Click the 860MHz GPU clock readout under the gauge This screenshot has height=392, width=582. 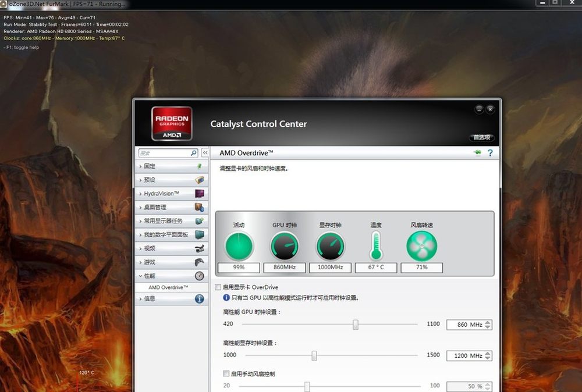pyautogui.click(x=285, y=268)
